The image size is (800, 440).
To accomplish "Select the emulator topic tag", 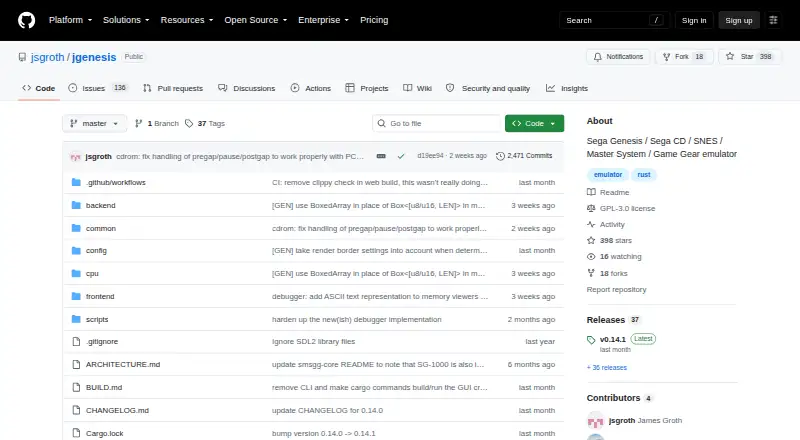I will tap(608, 175).
